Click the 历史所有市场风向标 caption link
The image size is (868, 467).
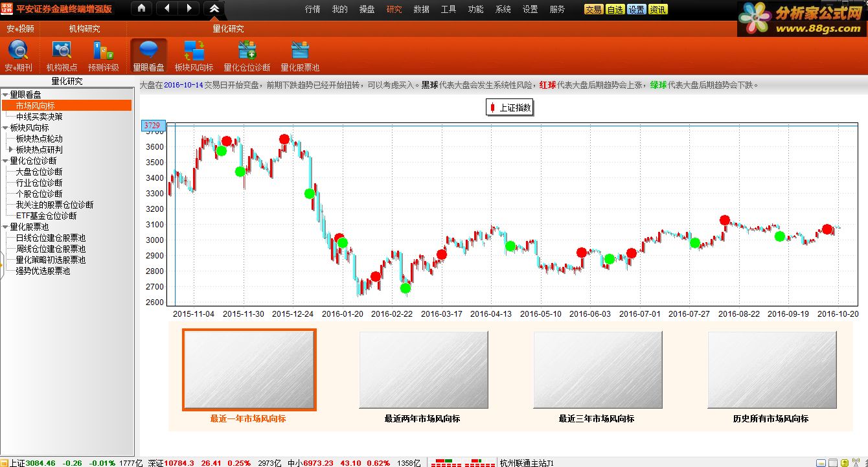pyautogui.click(x=771, y=418)
